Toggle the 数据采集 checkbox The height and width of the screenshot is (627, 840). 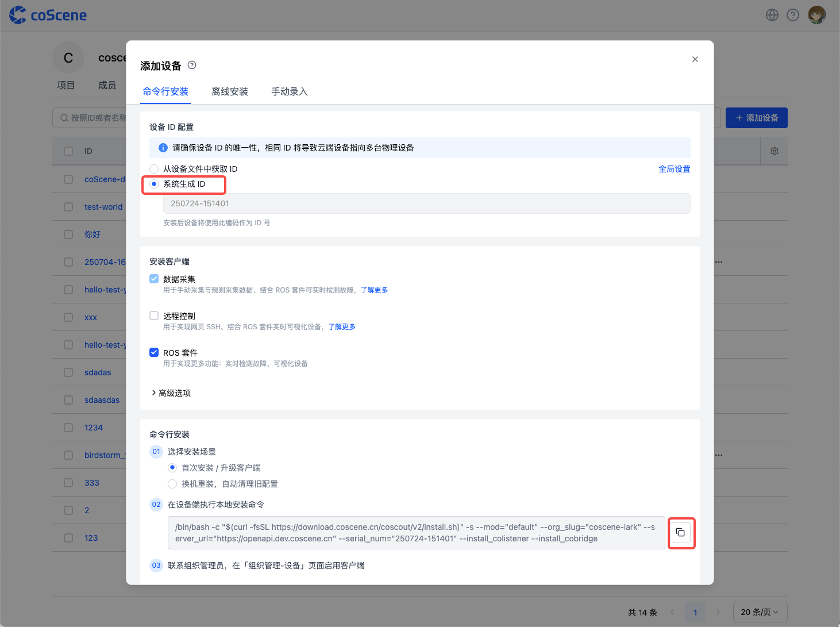154,279
